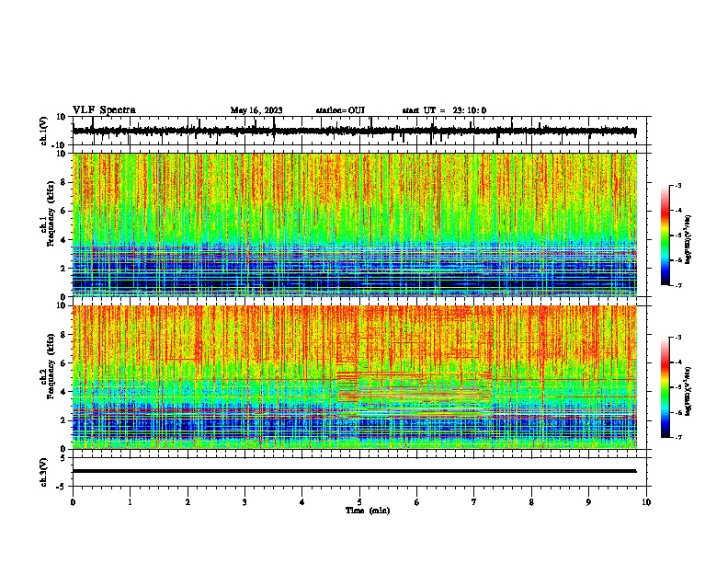Click the "-5" tick on ch.3 voltage axis

pyautogui.click(x=62, y=487)
